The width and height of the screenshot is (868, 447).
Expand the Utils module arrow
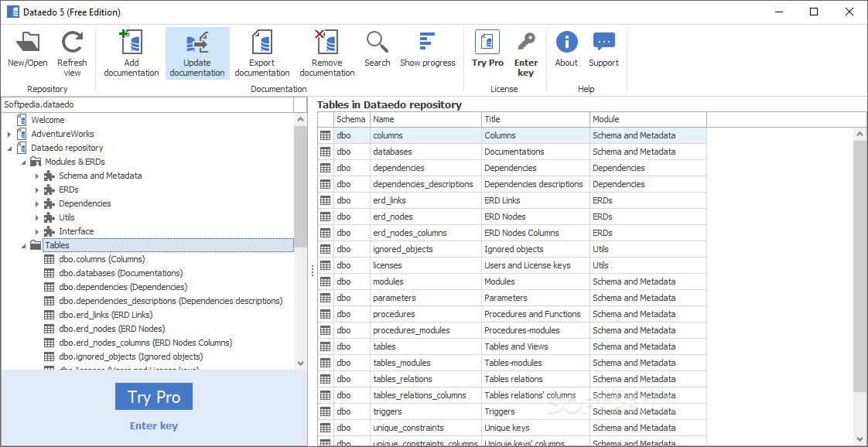click(x=37, y=217)
